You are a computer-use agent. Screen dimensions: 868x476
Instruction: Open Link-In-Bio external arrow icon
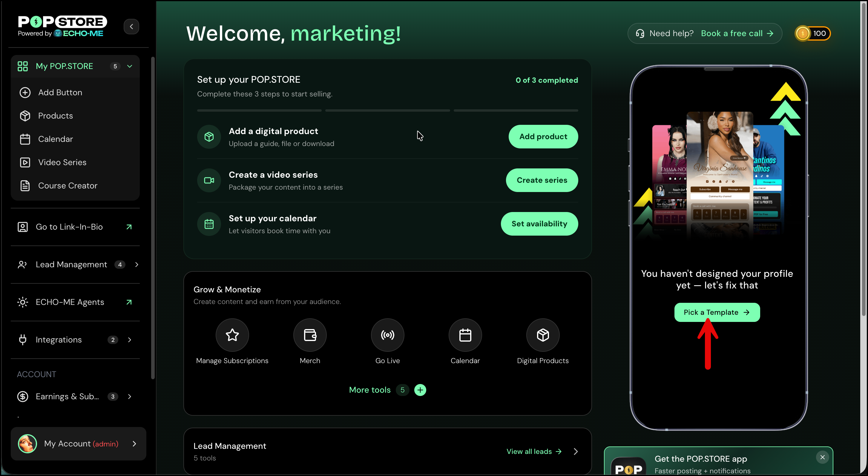tap(129, 227)
